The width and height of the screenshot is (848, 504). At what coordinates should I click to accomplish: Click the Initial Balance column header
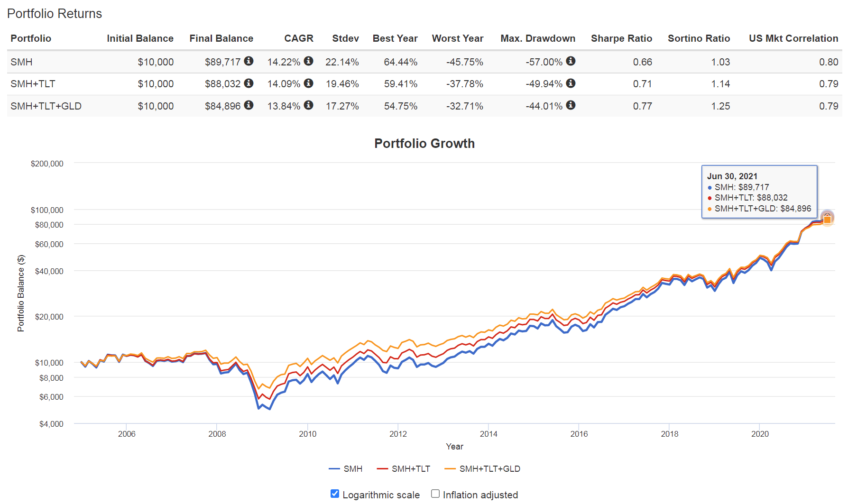tap(140, 38)
